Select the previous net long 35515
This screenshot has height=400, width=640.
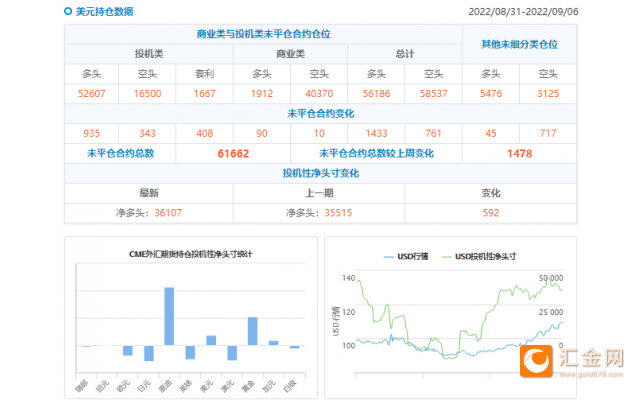[x=338, y=213]
